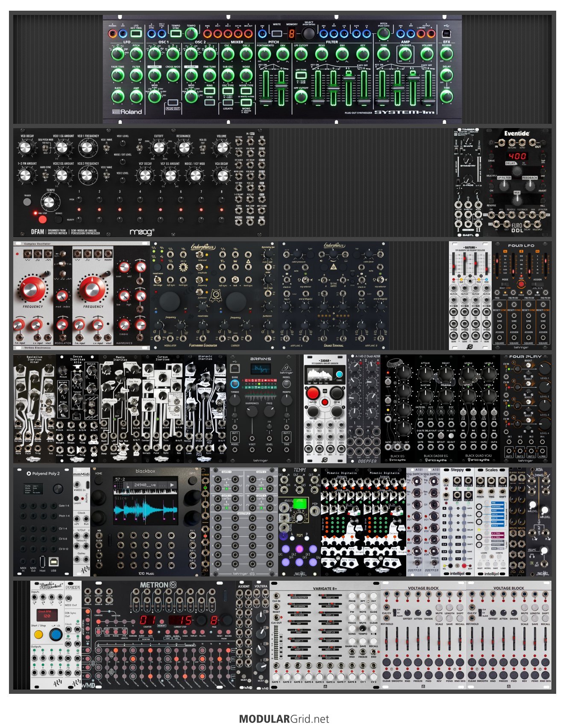The height and width of the screenshot is (728, 569).
Task: Click the HPF CUTOFF knob on System-1m
Action: (x=301, y=97)
